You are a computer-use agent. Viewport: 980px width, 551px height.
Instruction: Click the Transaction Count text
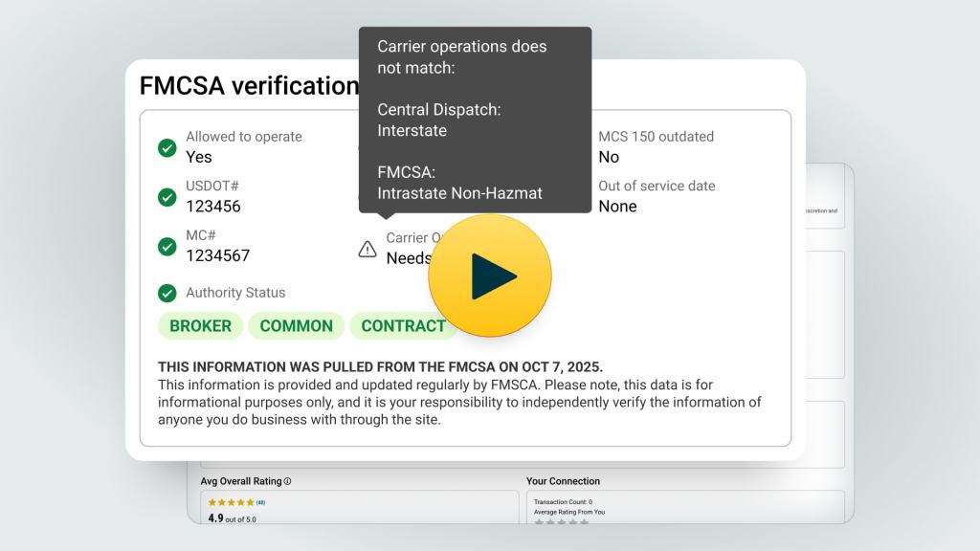coord(563,501)
